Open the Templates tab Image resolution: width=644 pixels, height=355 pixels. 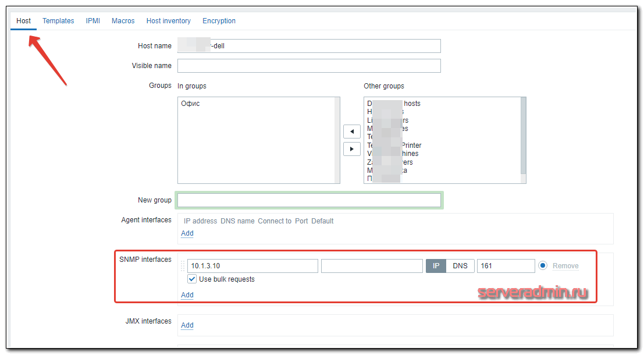pyautogui.click(x=58, y=21)
